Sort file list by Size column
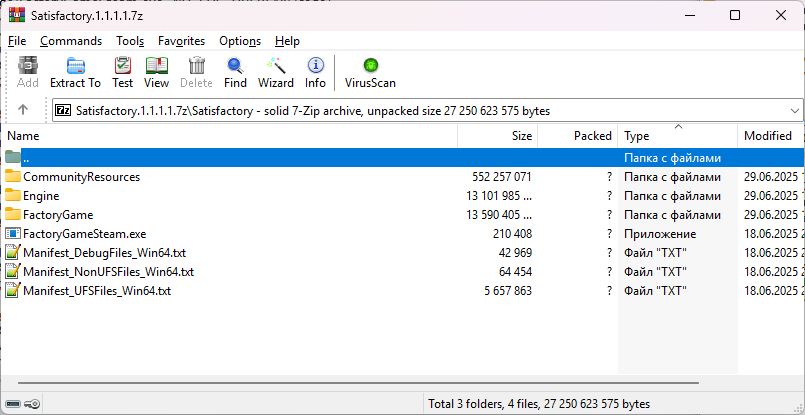 click(x=522, y=135)
